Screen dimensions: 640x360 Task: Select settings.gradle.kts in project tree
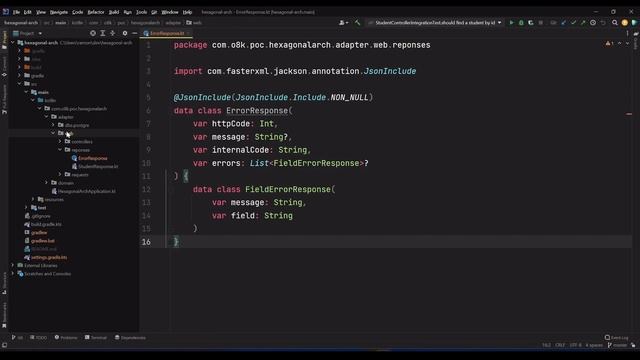[49, 257]
